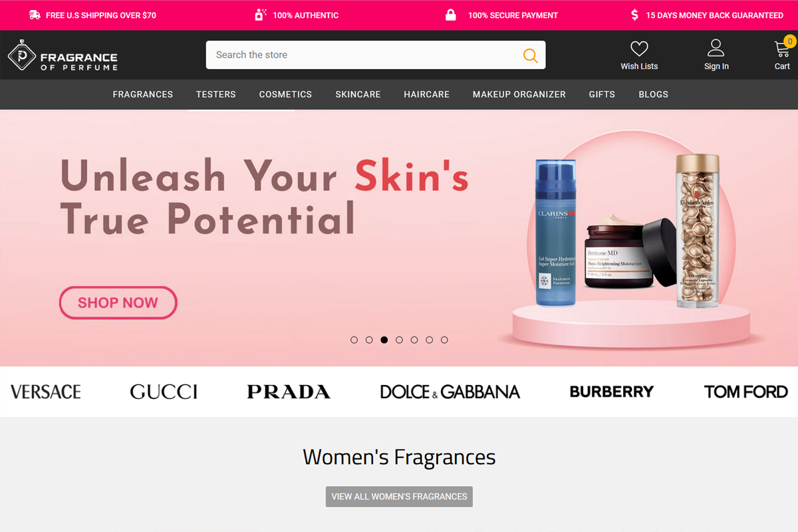Click the free shipping truck icon
This screenshot has height=532, width=798.
tap(35, 15)
